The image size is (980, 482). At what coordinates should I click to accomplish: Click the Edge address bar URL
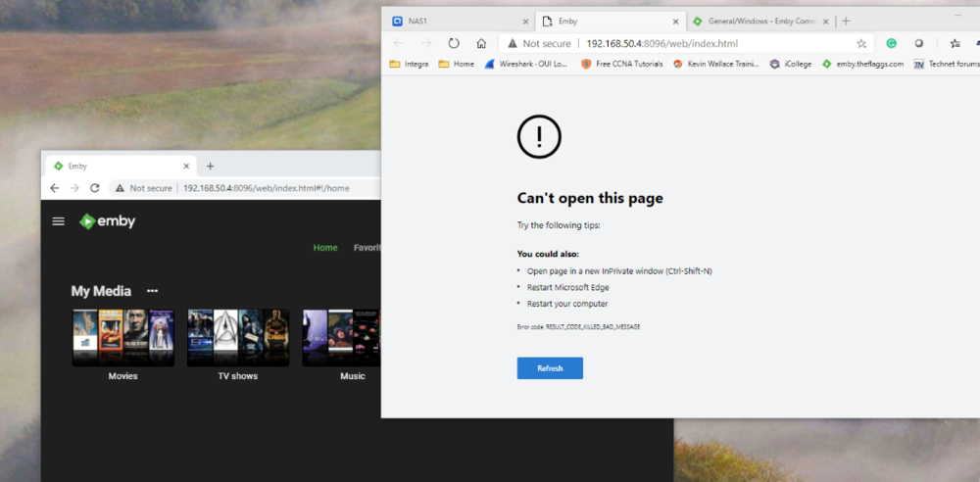[x=662, y=43]
